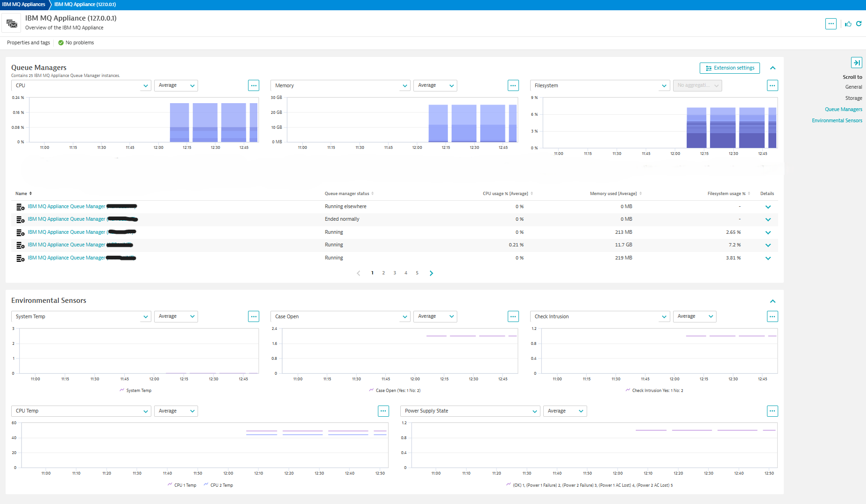Open the Properties and tags tab
The height and width of the screenshot is (504, 866).
pos(28,42)
